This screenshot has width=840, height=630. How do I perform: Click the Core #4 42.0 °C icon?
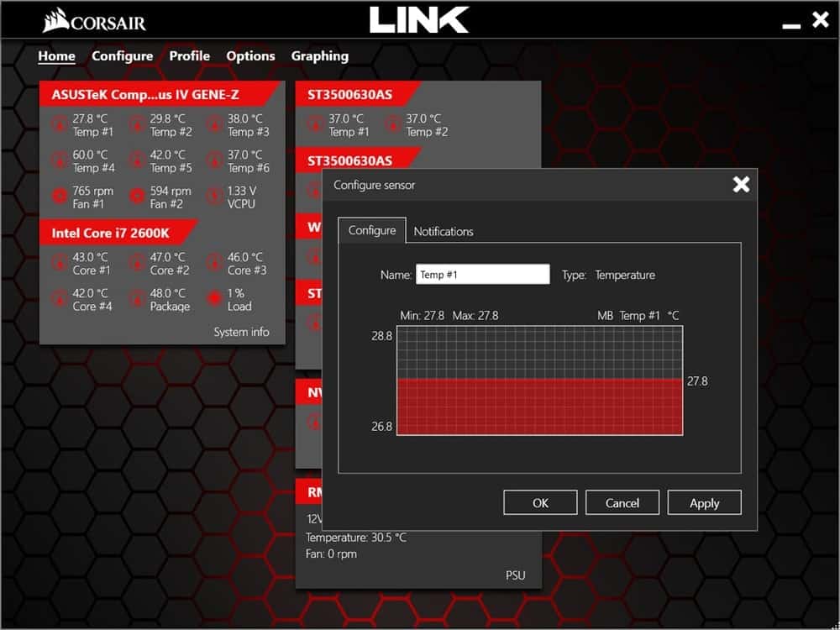60,299
